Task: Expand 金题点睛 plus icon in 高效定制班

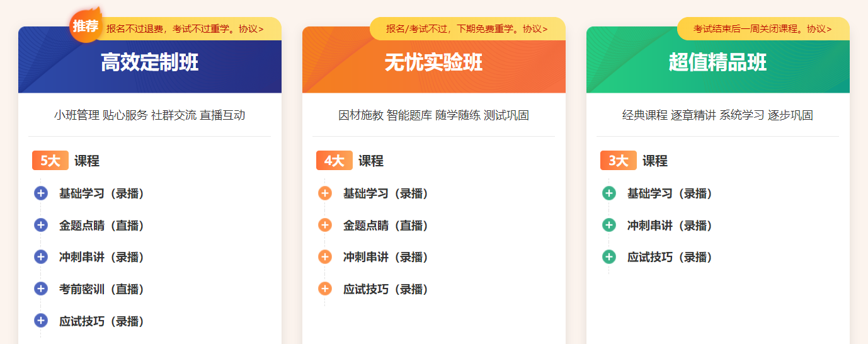Action: pyautogui.click(x=41, y=225)
